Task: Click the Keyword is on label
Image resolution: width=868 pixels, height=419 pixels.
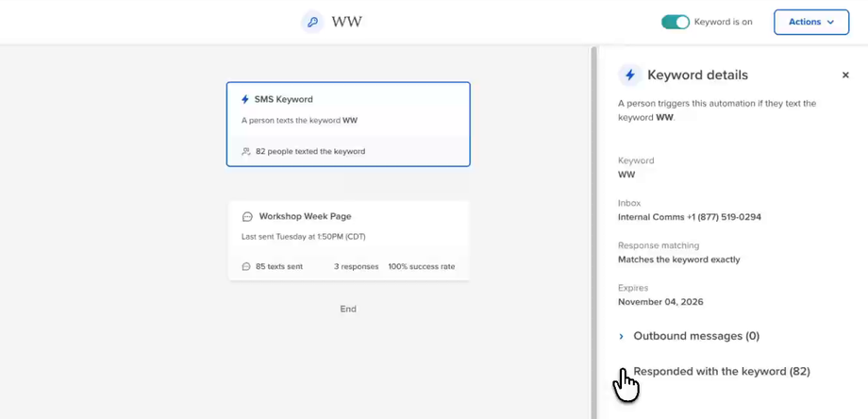Action: [723, 22]
